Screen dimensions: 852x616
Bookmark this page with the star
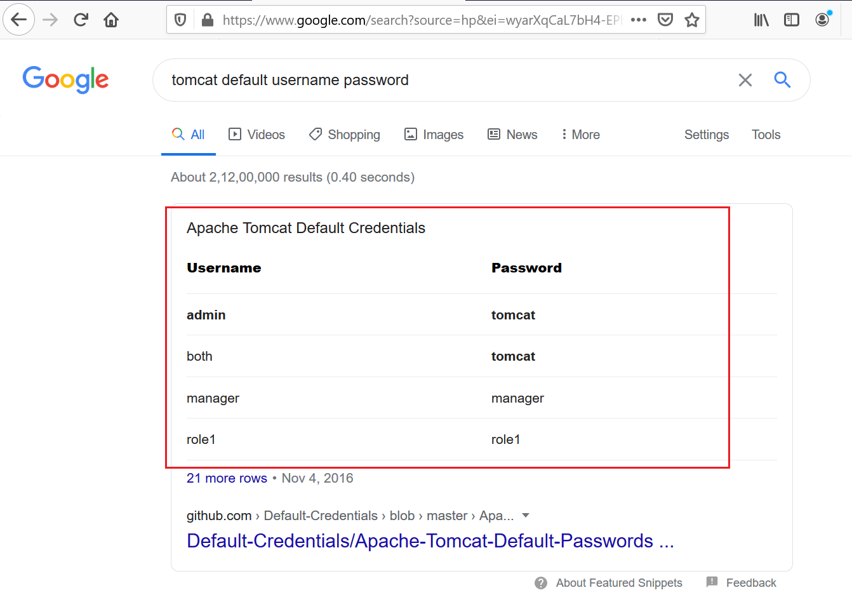[692, 20]
